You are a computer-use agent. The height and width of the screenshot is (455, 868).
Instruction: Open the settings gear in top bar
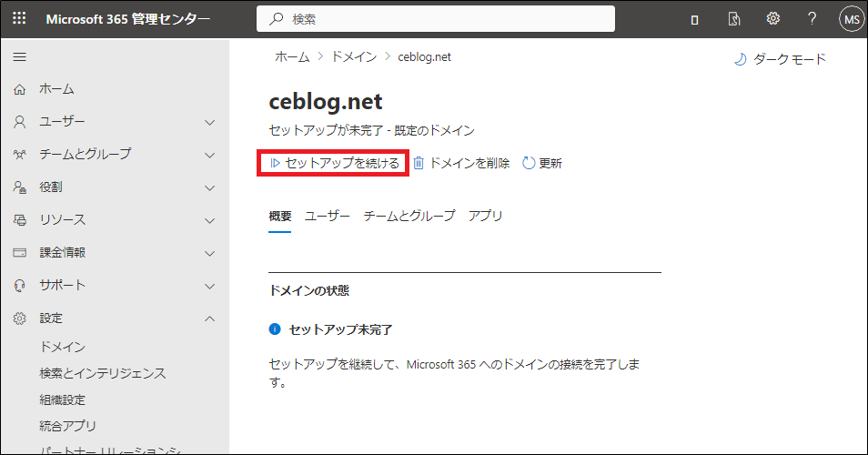(x=772, y=19)
